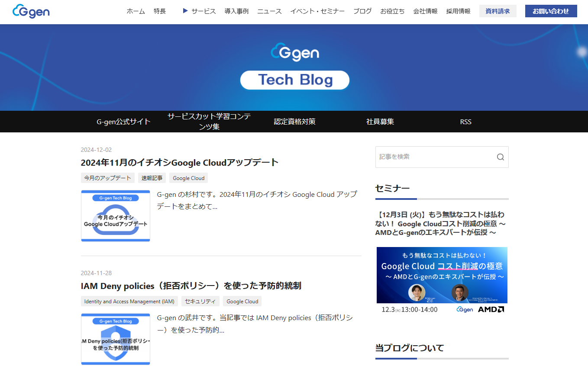This screenshot has height=366, width=588.
Task: Open article IAM Deny policies title
Action: pos(191,286)
